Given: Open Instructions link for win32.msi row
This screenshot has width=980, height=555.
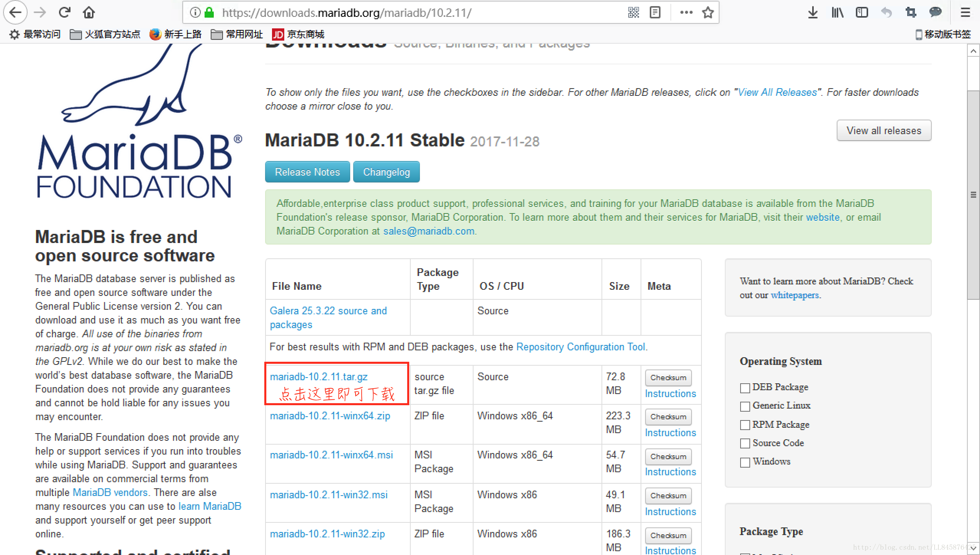Looking at the screenshot, I should (x=670, y=512).
